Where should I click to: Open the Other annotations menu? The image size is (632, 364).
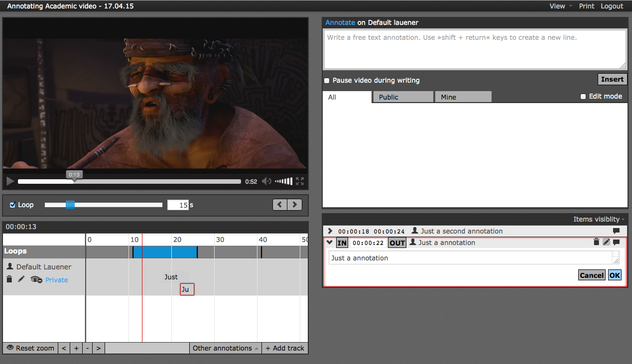click(225, 348)
